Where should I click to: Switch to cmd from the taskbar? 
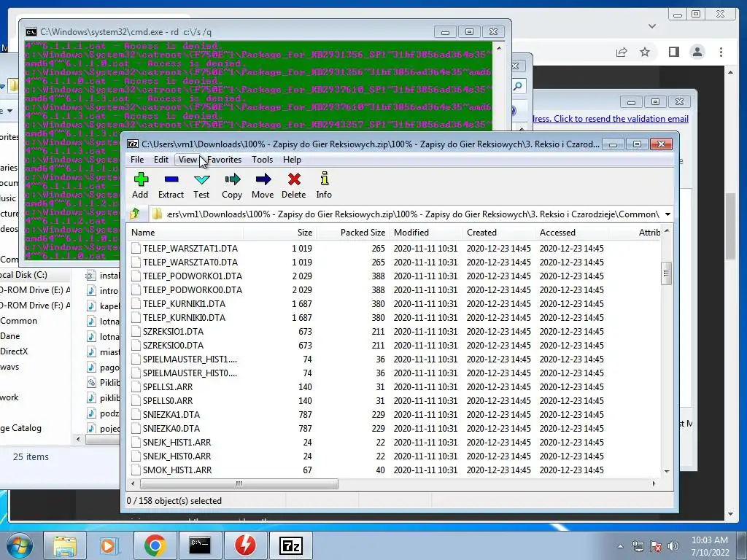[200, 545]
